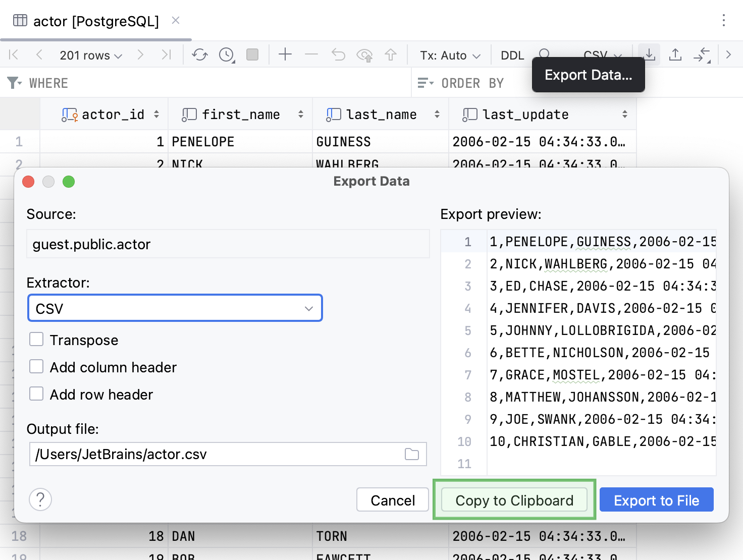Add a new row with the plus icon
This screenshot has width=743, height=560.
(x=285, y=54)
